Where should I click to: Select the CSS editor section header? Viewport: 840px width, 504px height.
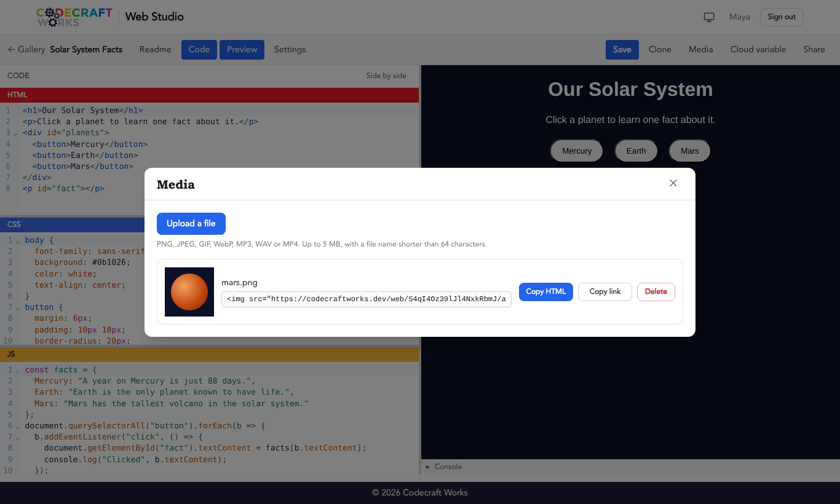coord(210,224)
